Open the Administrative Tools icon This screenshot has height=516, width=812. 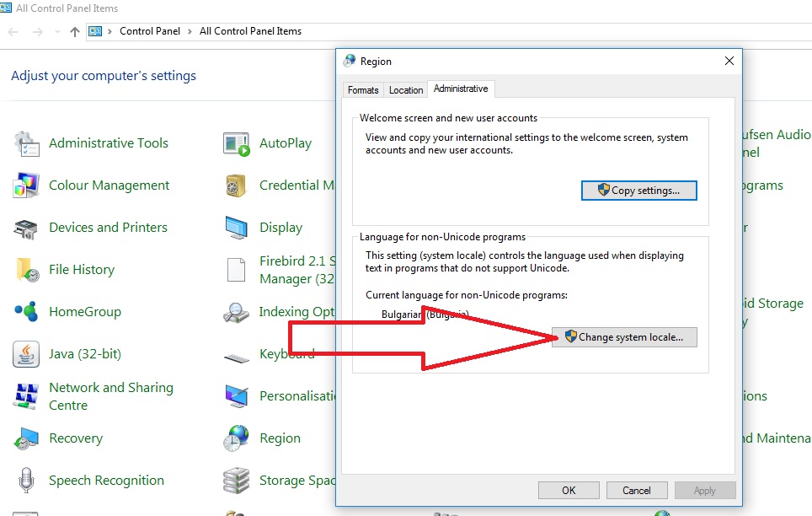click(27, 143)
